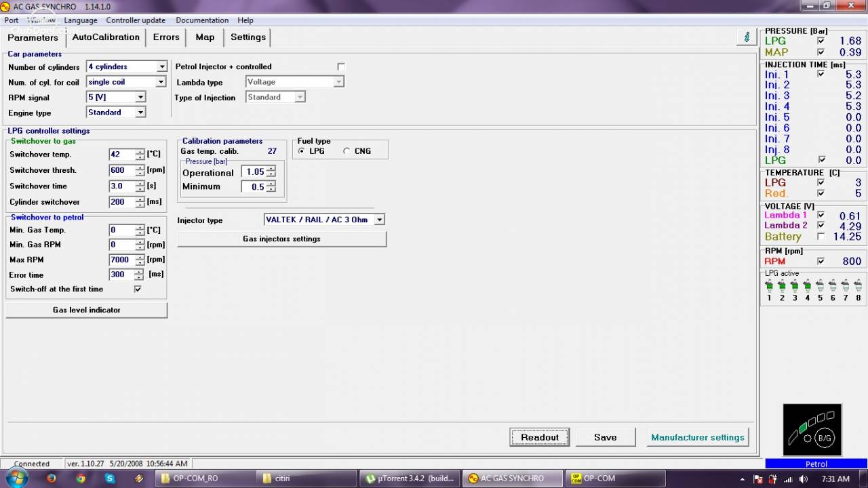
Task: Switch to the µTorrent taskbar window
Action: pyautogui.click(x=410, y=479)
